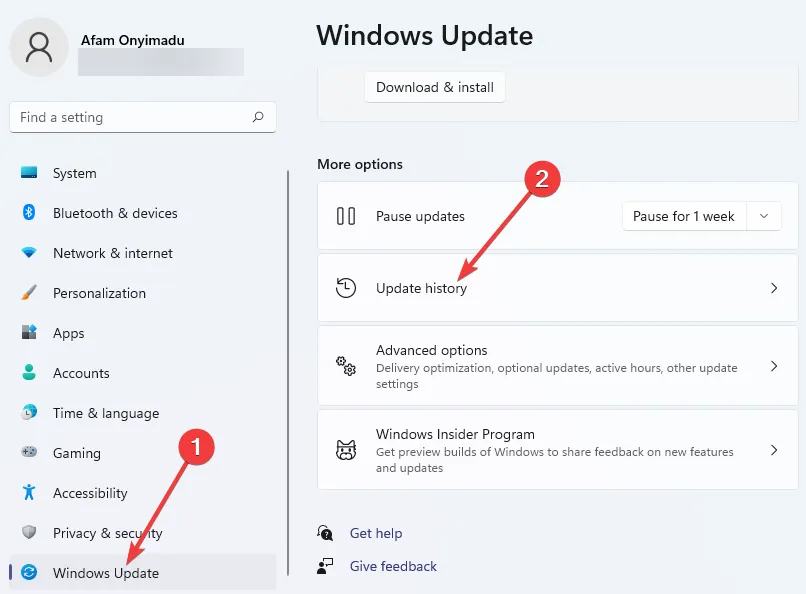This screenshot has width=806, height=594.
Task: Open Time & language settings
Action: [143, 413]
